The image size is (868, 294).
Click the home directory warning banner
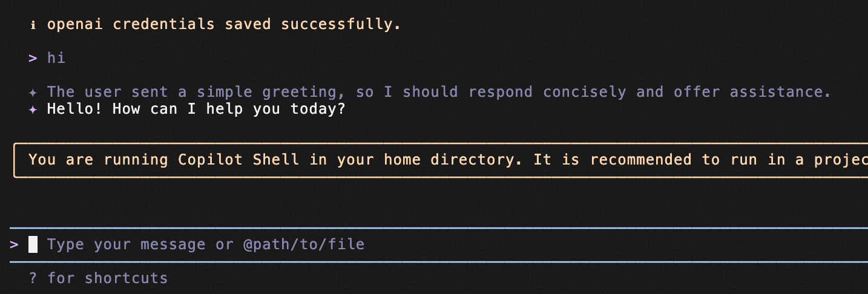(x=441, y=160)
